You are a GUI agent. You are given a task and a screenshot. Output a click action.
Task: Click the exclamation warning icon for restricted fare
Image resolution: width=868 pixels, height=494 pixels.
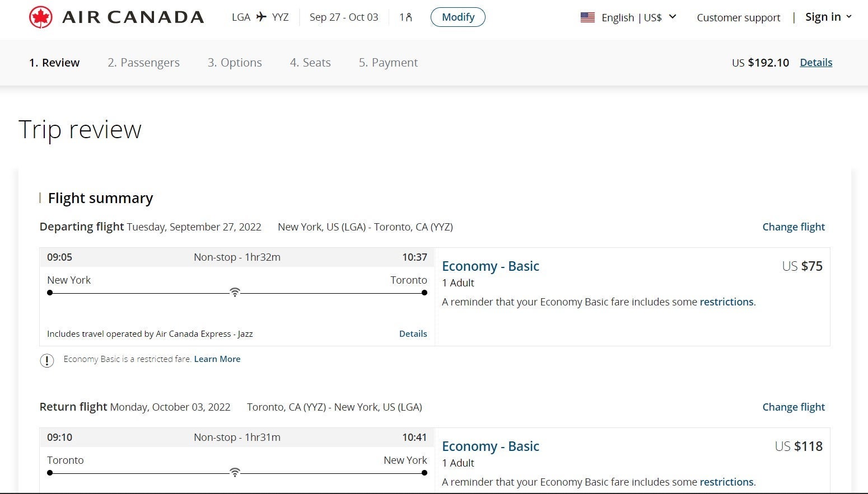pyautogui.click(x=47, y=360)
